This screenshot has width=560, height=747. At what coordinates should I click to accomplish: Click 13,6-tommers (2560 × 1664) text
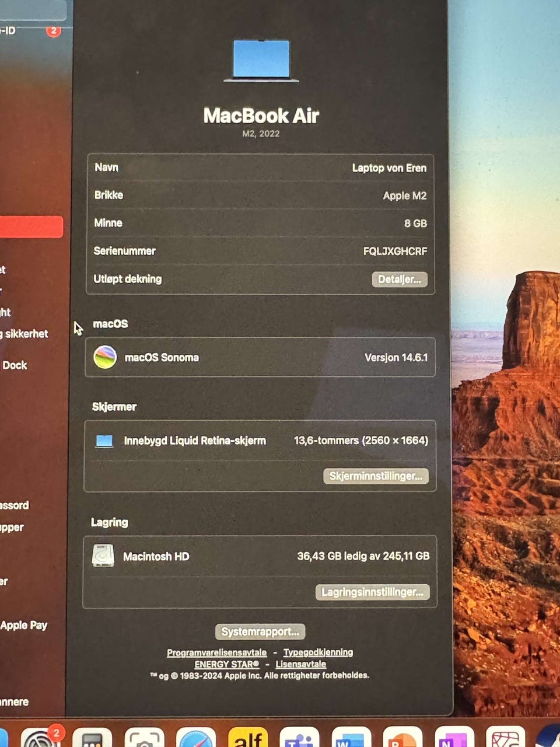click(361, 441)
